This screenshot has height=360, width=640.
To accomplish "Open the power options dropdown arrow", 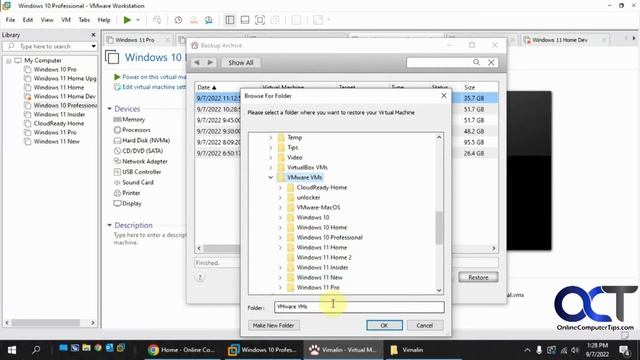I will pos(138,20).
